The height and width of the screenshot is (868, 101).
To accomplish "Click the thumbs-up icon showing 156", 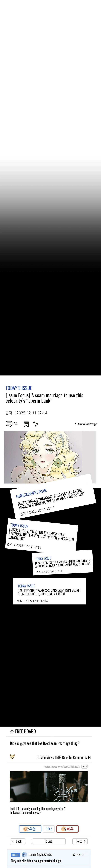I will pos(74,855).
